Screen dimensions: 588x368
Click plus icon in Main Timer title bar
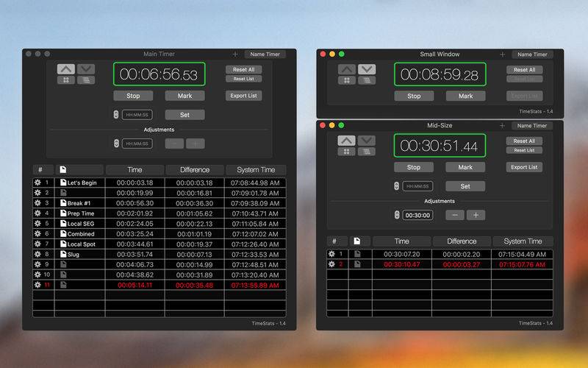[235, 54]
